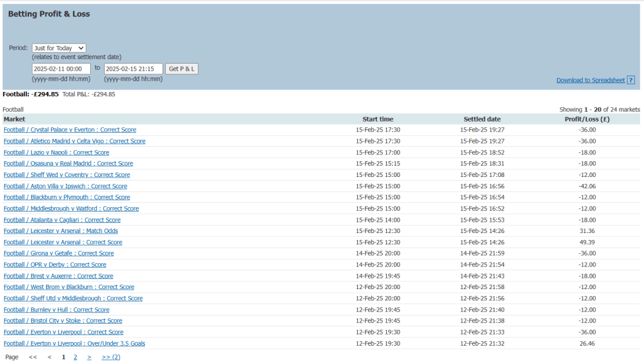This screenshot has width=644, height=364.
Task: Open Leicester v Arsenal Match Odds market
Action: coord(60,231)
